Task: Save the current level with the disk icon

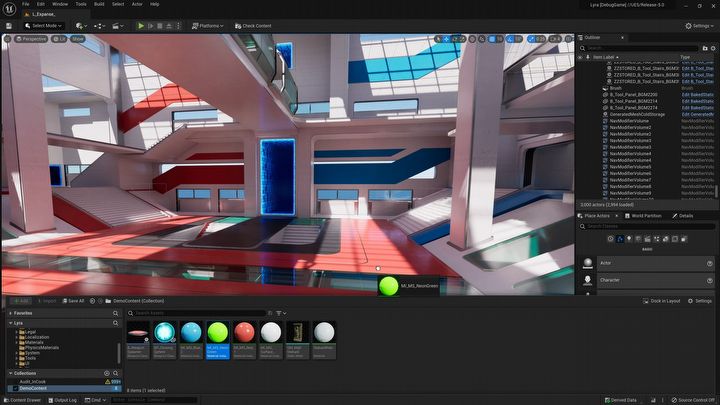Action: (x=9, y=25)
